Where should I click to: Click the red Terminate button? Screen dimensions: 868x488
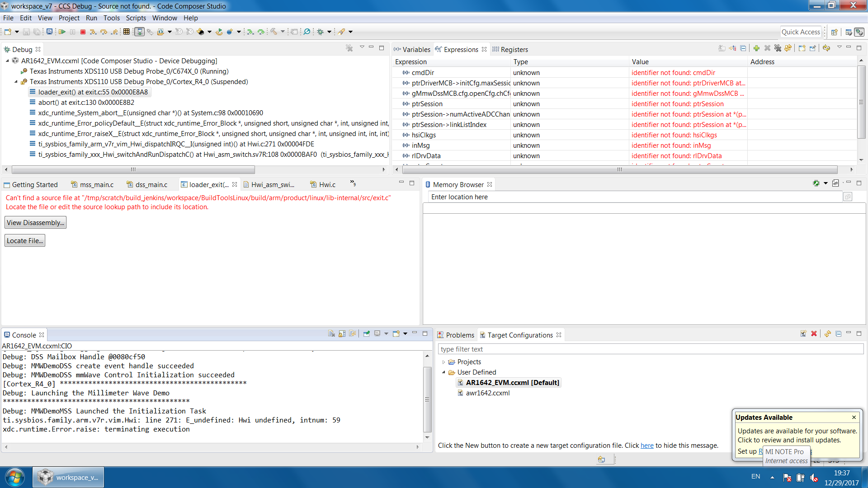point(83,32)
